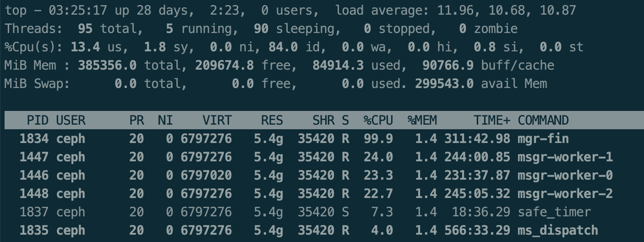Select the %CPU column header
Image resolution: width=644 pixels, height=242 pixels.
(378, 121)
